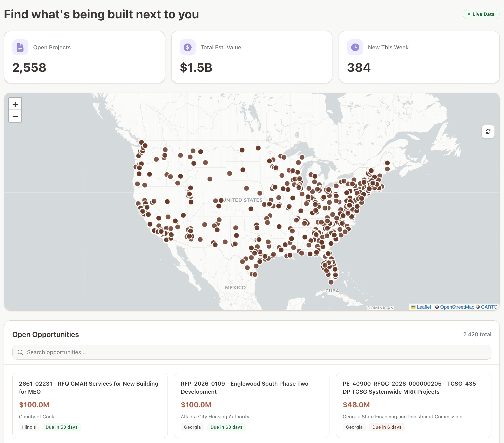Click the Due in 6 days badge
The height and width of the screenshot is (443, 504).
tap(387, 427)
